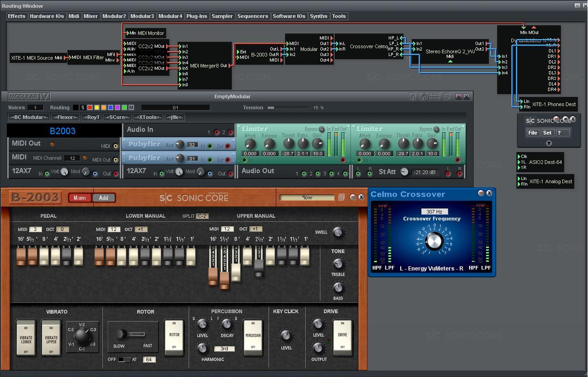Select the black routing color swatch

coord(76,107)
